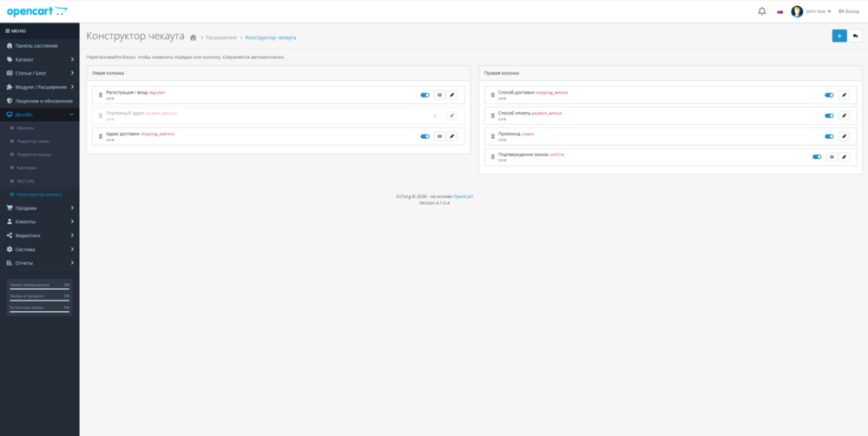
Task: Open fields list icon for Регистрация / вход
Action: (439, 95)
